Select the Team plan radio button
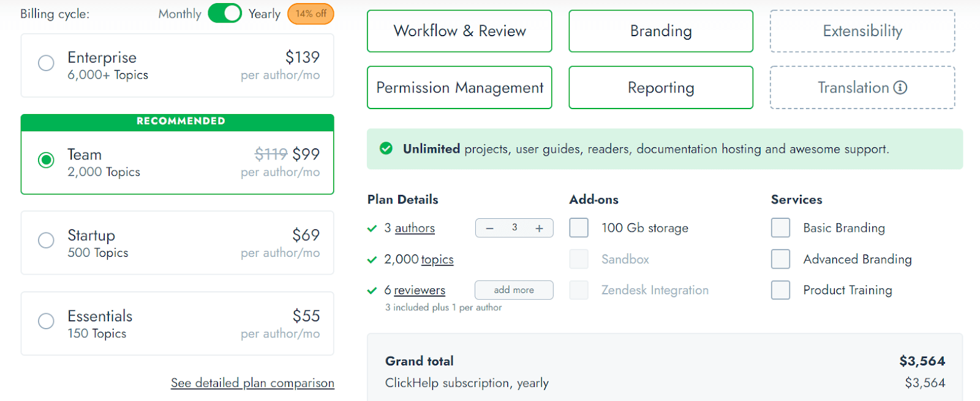This screenshot has width=980, height=401. click(46, 160)
